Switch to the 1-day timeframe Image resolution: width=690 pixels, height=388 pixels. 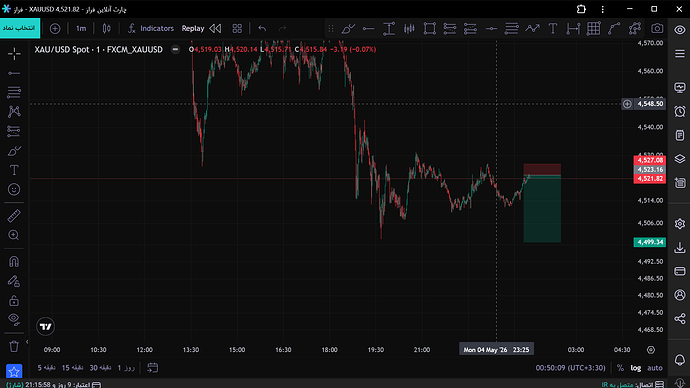(x=125, y=368)
